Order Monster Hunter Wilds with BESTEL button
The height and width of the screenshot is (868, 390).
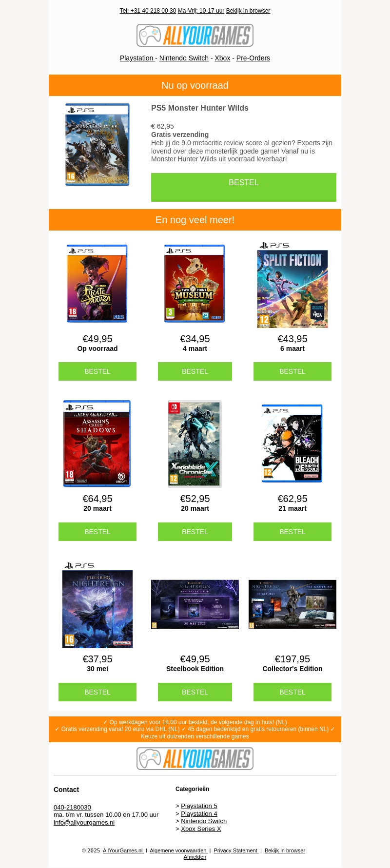pyautogui.click(x=244, y=187)
